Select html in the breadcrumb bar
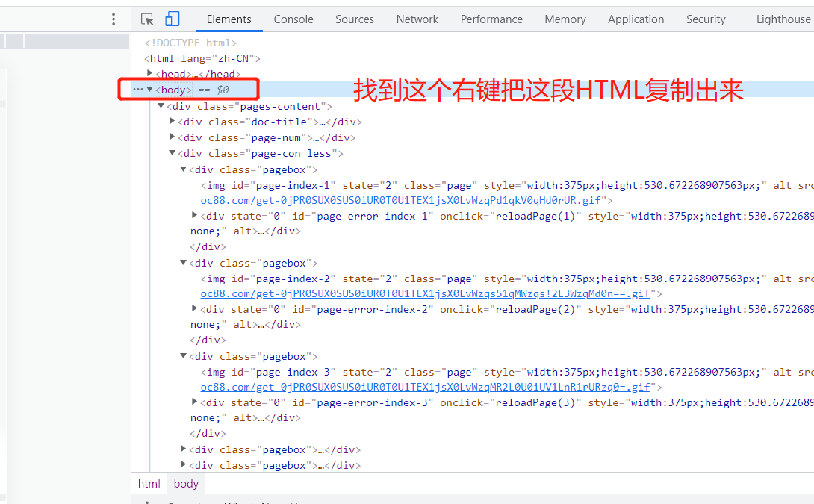Viewport: 814px width, 504px height. tap(149, 484)
